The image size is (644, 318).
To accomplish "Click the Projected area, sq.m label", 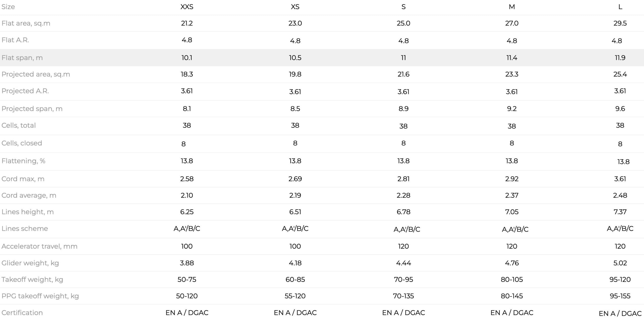I will coord(36,74).
